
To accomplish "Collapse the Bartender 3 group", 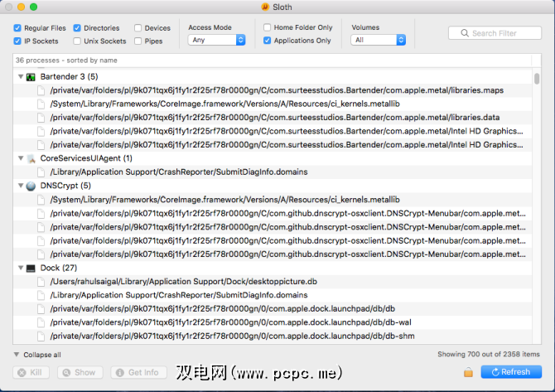I will (21, 76).
